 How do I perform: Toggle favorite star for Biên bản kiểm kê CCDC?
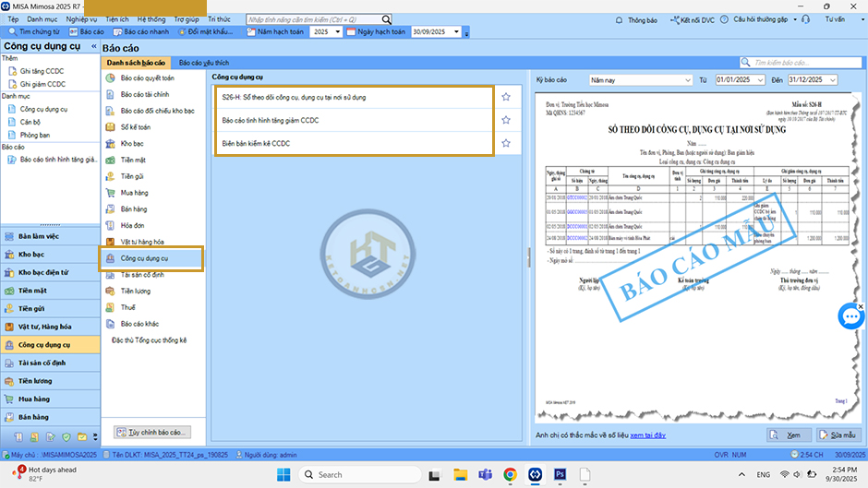(505, 144)
